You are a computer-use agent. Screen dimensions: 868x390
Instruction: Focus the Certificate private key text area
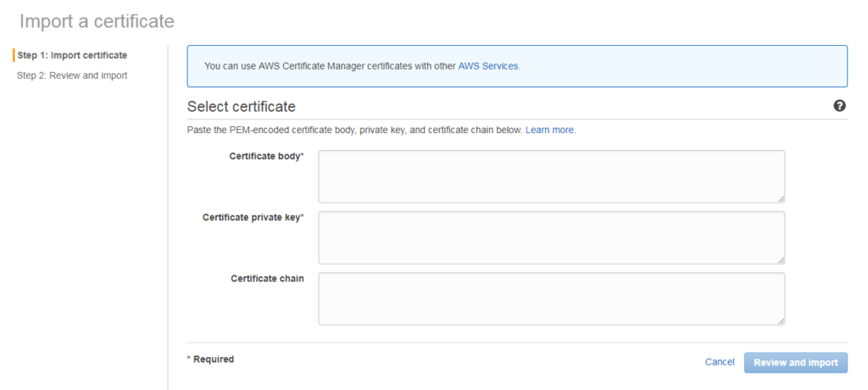551,237
